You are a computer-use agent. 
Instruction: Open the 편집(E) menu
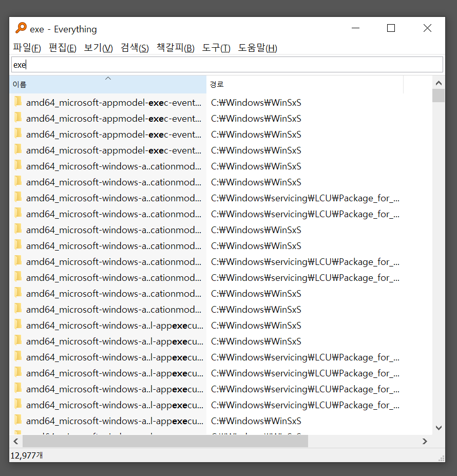pyautogui.click(x=63, y=48)
